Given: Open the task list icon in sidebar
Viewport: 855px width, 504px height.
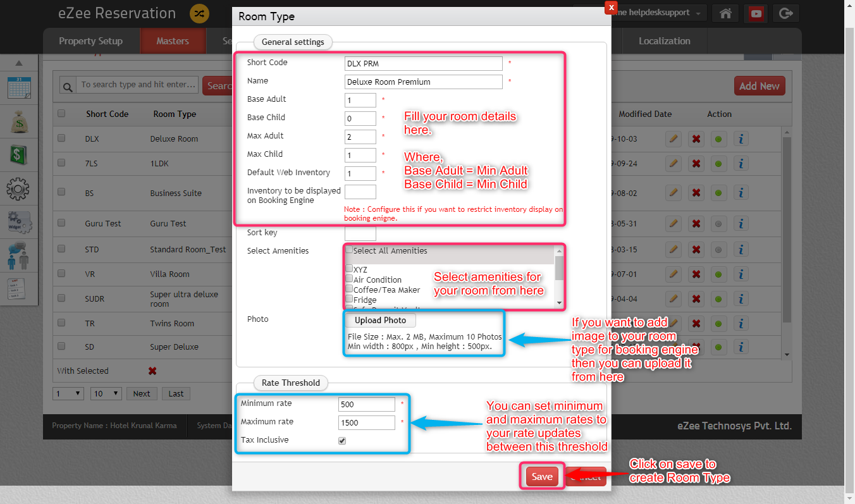Looking at the screenshot, I should pyautogui.click(x=16, y=290).
